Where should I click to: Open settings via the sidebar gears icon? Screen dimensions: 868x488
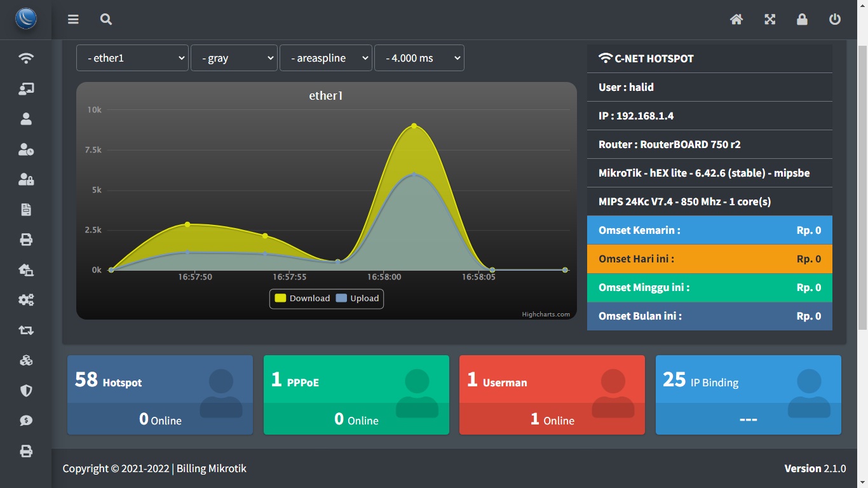point(26,299)
